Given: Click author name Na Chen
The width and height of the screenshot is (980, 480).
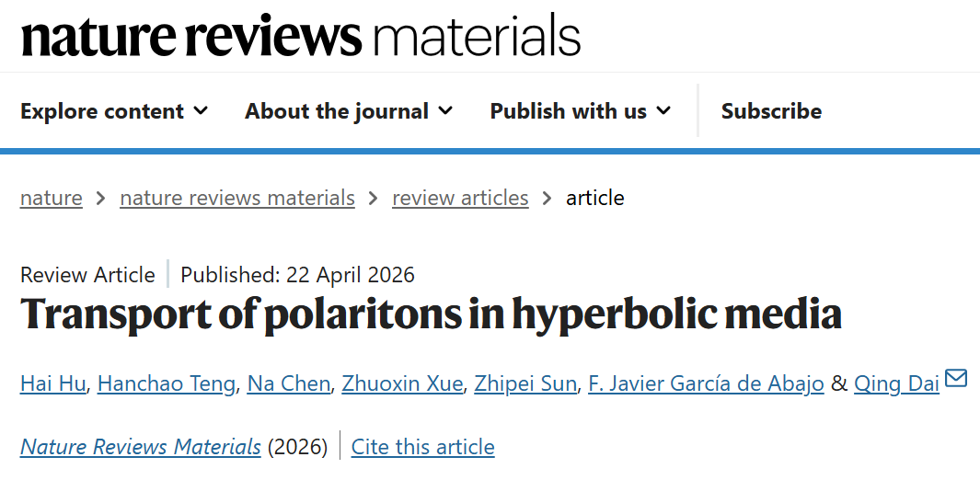Looking at the screenshot, I should (x=288, y=383).
